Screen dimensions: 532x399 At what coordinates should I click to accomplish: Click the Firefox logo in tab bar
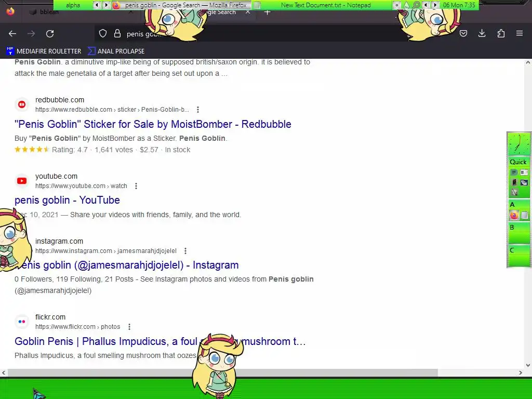point(10,11)
